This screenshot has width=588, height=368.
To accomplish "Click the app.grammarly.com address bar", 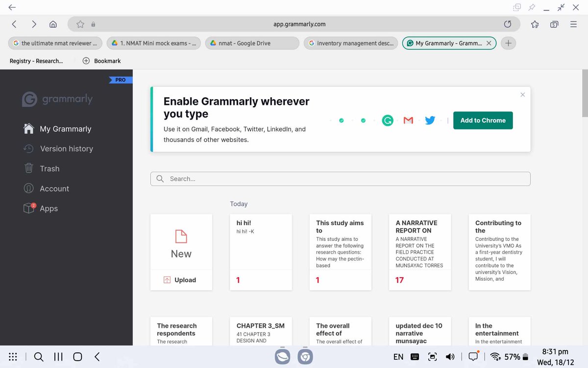I will pyautogui.click(x=299, y=24).
